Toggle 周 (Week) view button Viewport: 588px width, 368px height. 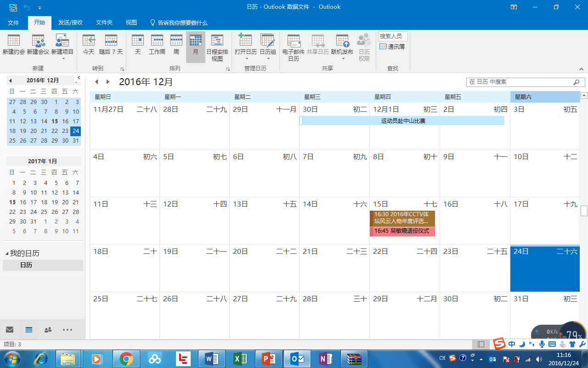tap(176, 45)
